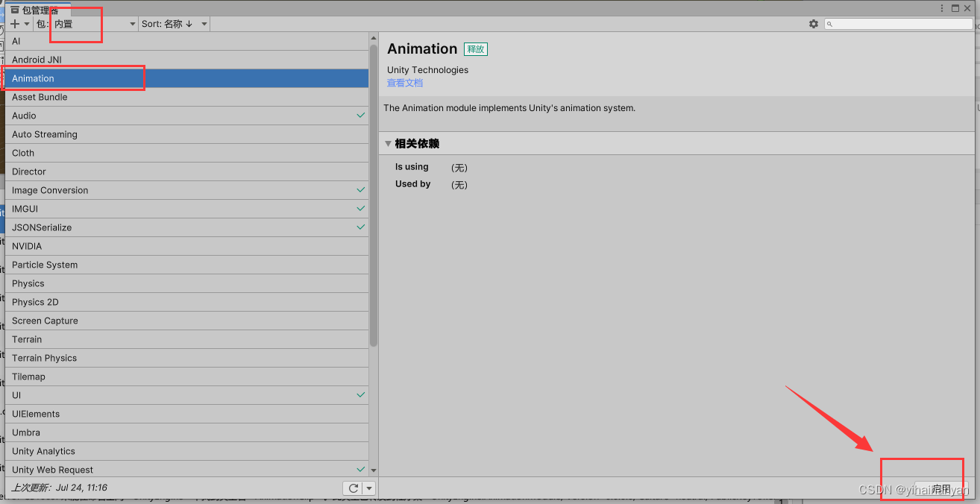
Task: Open the refresh dropdown arrow
Action: click(x=369, y=488)
